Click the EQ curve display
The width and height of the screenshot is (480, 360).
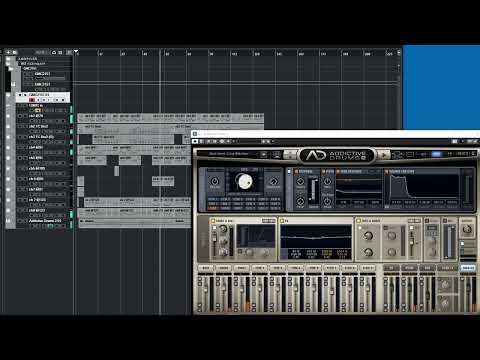[316, 236]
